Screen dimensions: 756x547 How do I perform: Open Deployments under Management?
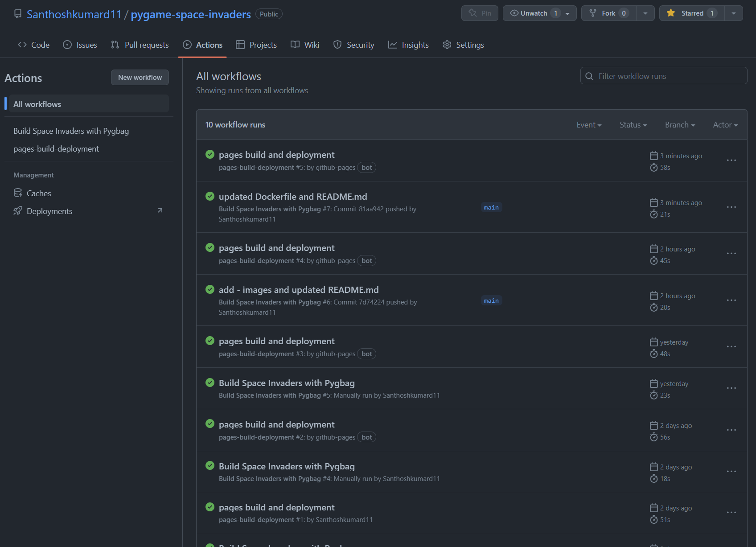[x=49, y=211]
